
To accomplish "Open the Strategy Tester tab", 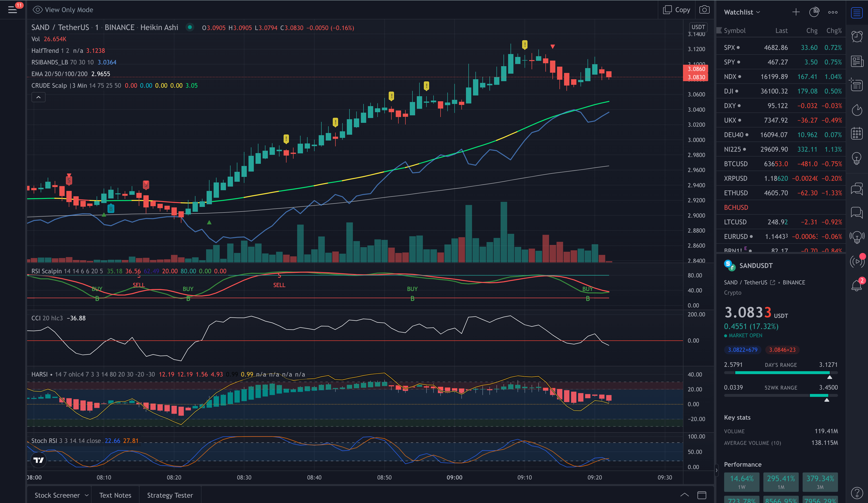I will [x=170, y=495].
